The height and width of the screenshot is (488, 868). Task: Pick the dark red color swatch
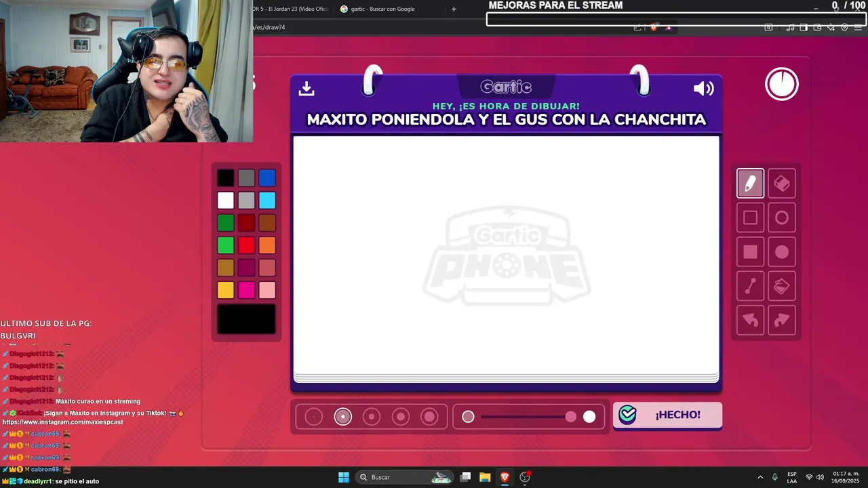click(x=246, y=223)
